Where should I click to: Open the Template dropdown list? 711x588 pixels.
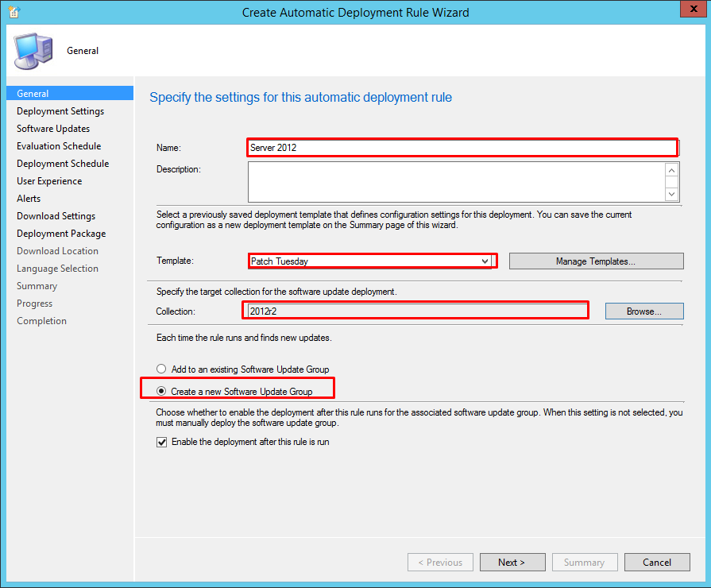pos(485,261)
